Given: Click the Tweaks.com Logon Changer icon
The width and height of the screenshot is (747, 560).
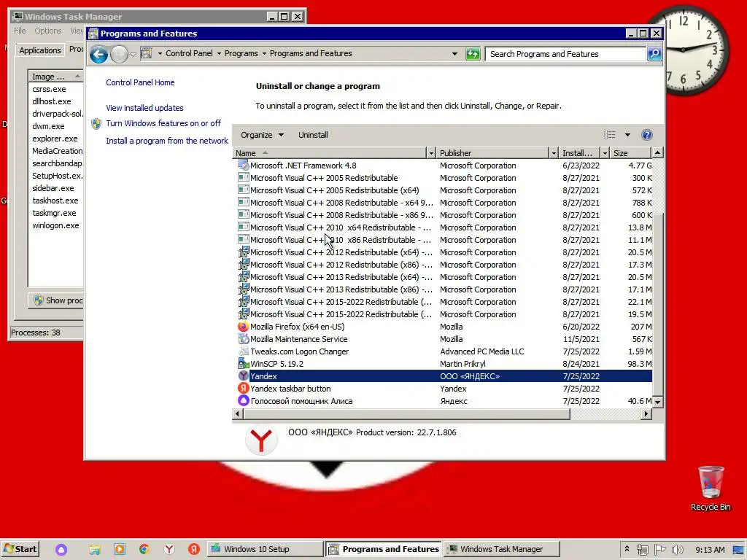Looking at the screenshot, I should [243, 351].
